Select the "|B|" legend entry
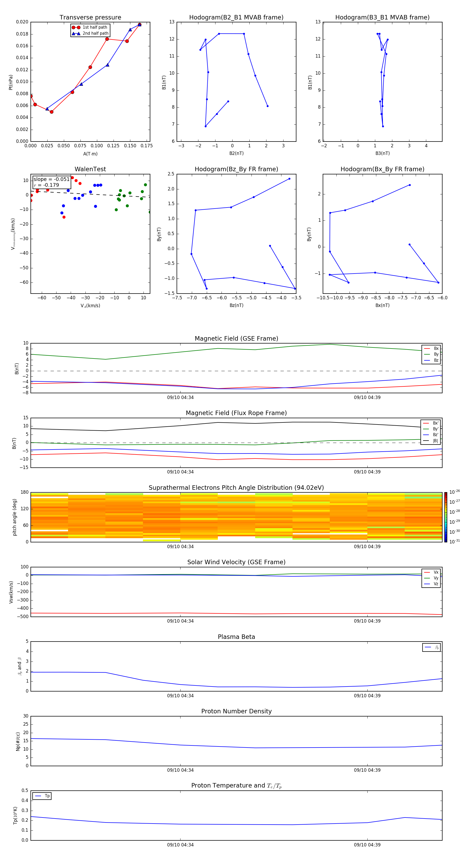 [431, 441]
